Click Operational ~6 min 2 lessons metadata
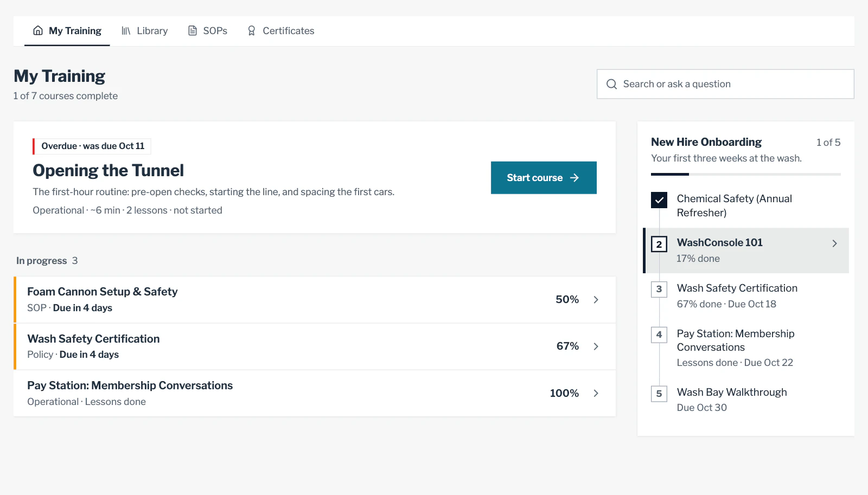The width and height of the screenshot is (868, 495). (127, 210)
